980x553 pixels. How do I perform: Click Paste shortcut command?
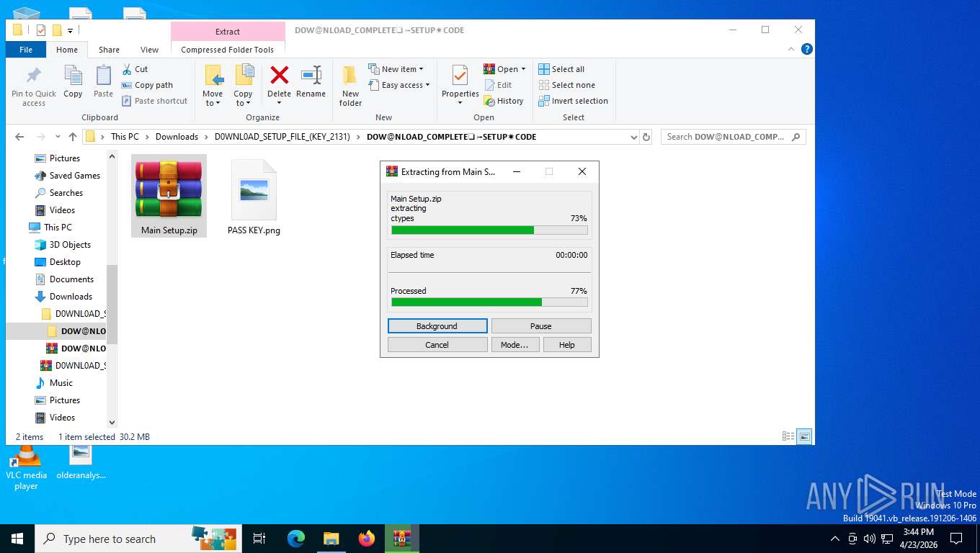pyautogui.click(x=154, y=101)
